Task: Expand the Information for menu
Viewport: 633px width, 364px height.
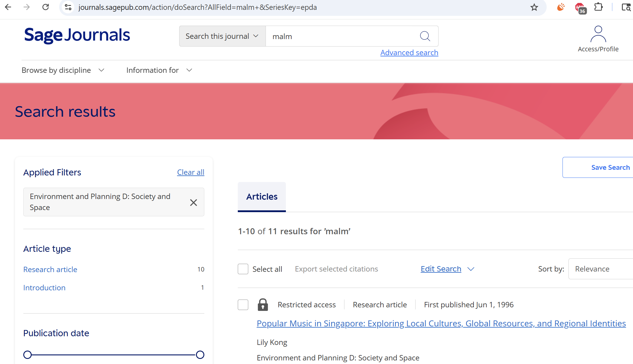Action: (x=159, y=70)
